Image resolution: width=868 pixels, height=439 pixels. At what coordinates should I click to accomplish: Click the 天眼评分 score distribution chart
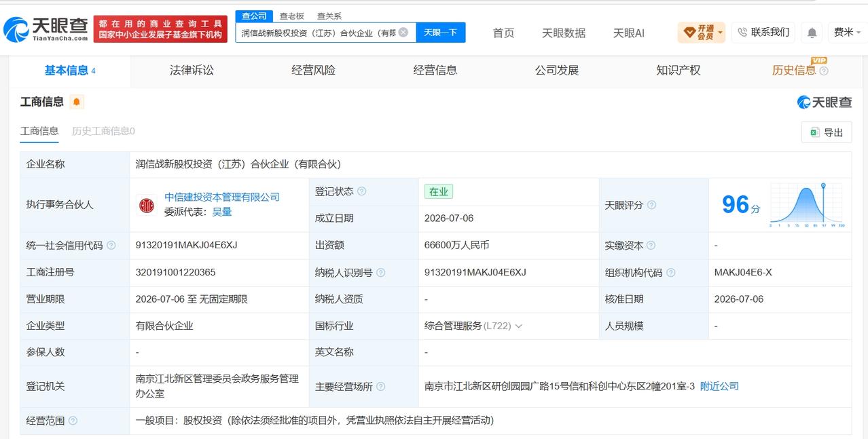tap(806, 204)
